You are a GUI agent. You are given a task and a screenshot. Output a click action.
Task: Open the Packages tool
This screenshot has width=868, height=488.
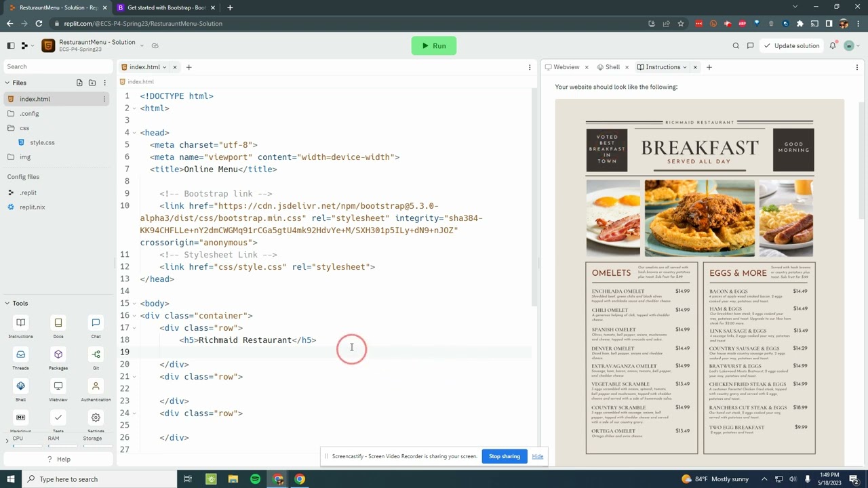coord(58,359)
